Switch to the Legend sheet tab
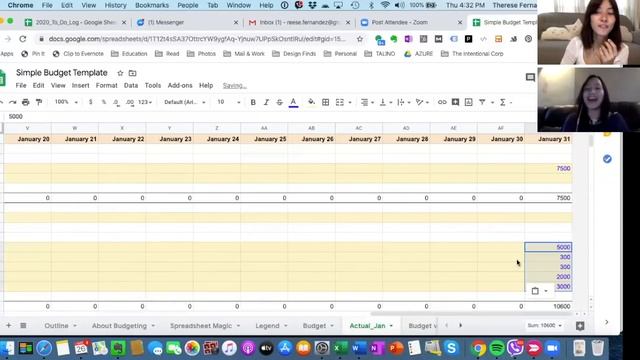The height and width of the screenshot is (360, 640). pos(267,326)
